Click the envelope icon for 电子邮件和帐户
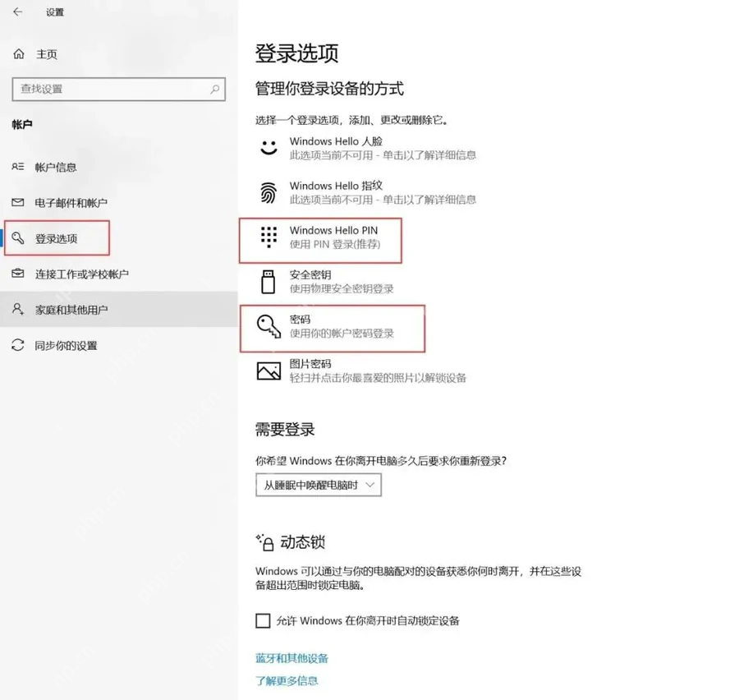The width and height of the screenshot is (739, 700). pos(18,202)
